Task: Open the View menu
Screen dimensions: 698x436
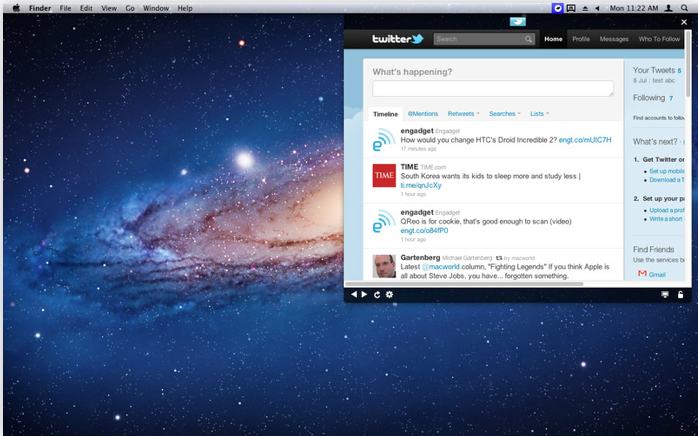Action: click(109, 8)
